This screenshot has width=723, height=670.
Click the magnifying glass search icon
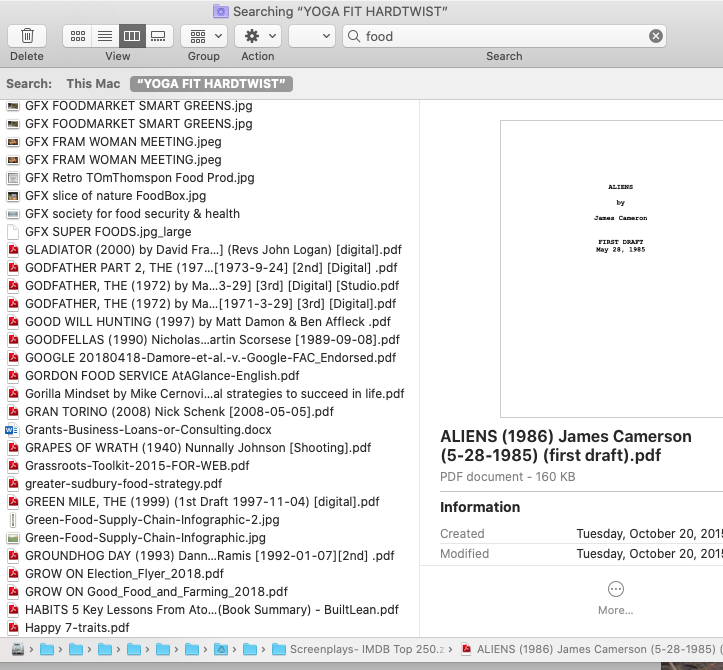(354, 36)
